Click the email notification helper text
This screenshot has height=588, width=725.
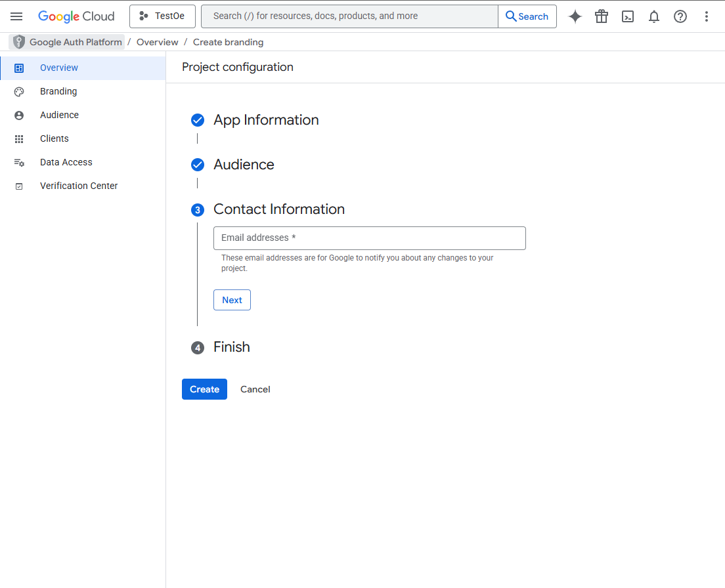click(357, 263)
